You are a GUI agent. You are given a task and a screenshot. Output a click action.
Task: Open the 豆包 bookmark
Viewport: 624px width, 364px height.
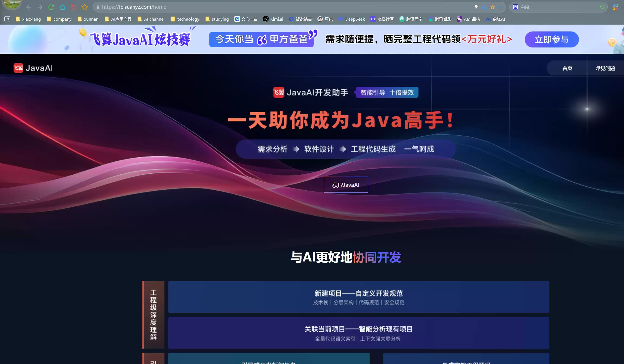(325, 19)
